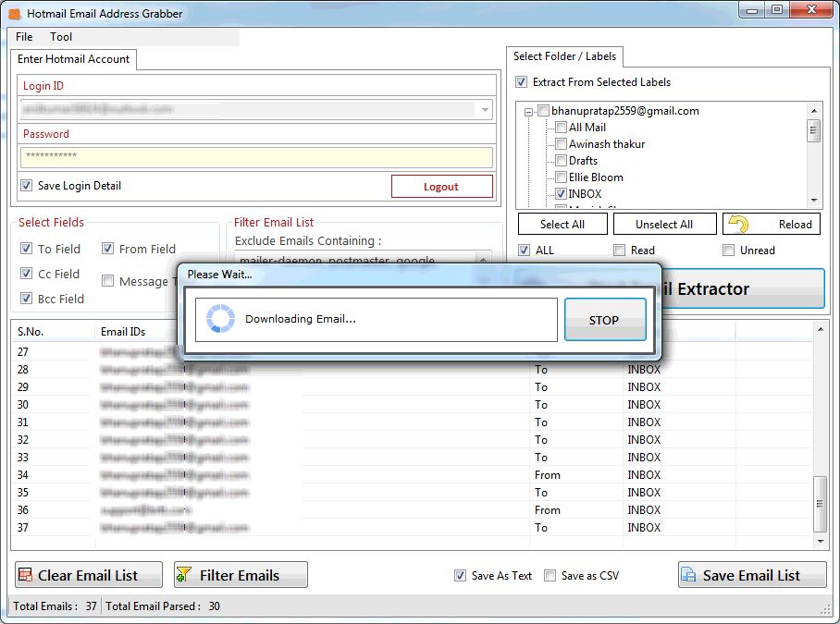Enable the Save as CSV option
This screenshot has width=840, height=624.
[550, 576]
